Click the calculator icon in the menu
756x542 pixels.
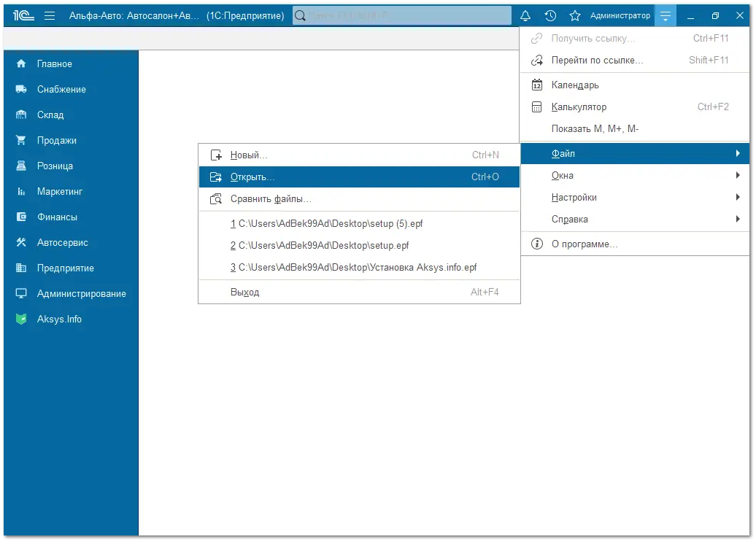click(x=536, y=107)
